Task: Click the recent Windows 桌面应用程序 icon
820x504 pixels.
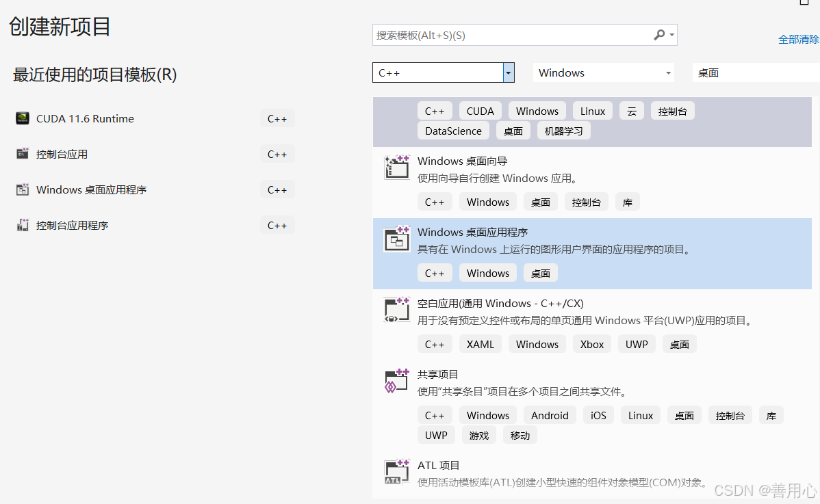Action: click(x=23, y=189)
